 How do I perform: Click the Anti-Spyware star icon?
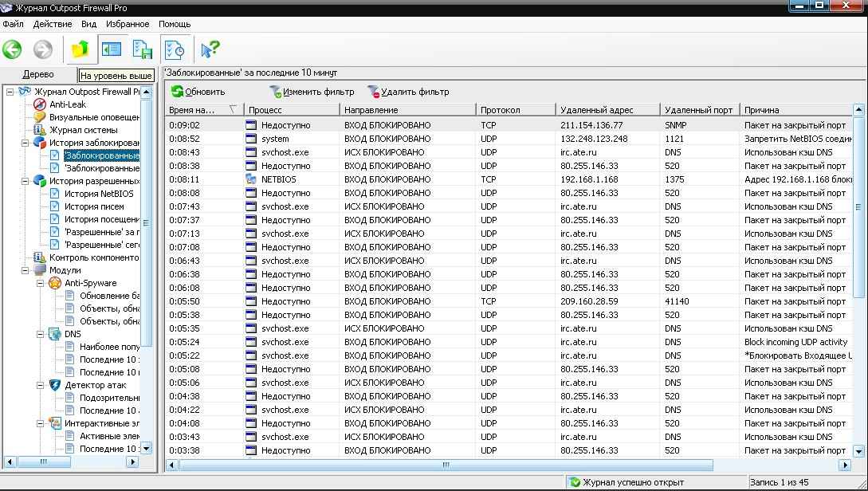(x=55, y=283)
